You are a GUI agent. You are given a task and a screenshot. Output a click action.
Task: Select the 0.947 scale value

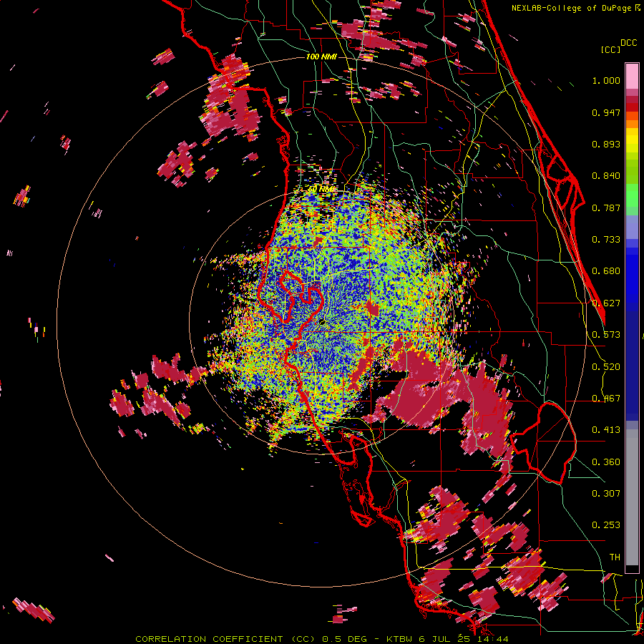point(606,112)
